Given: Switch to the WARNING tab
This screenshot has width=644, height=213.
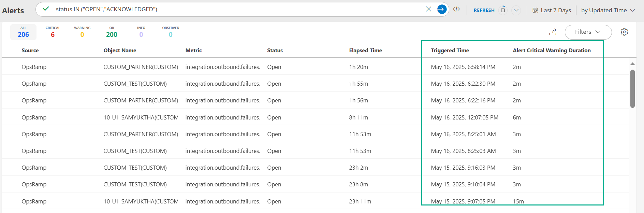Looking at the screenshot, I should [82, 32].
